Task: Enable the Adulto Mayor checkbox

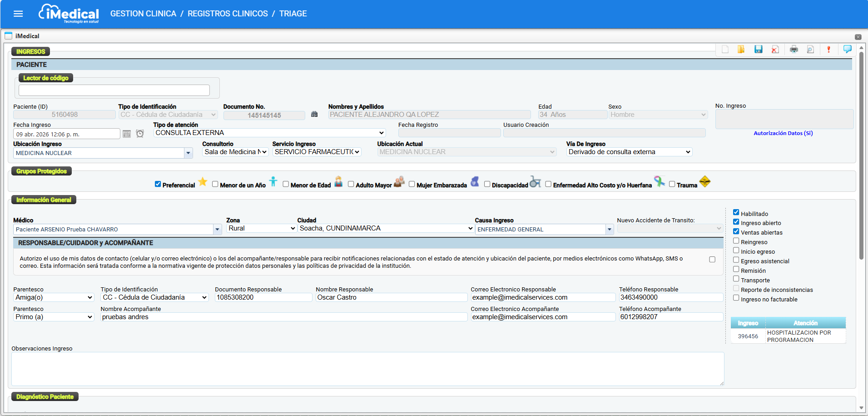Action: pos(351,184)
